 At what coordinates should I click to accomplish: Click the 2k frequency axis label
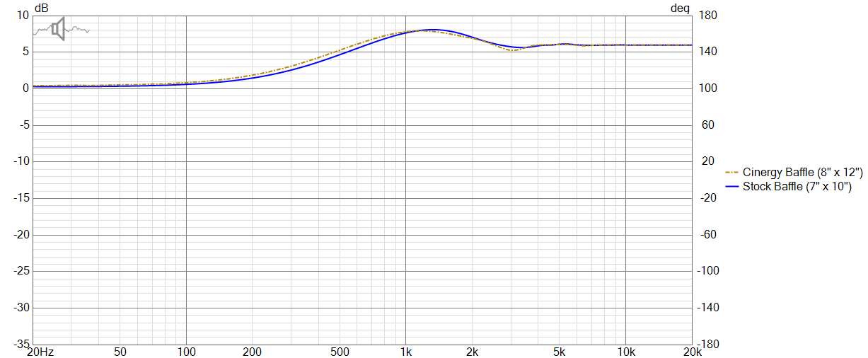[x=472, y=352]
